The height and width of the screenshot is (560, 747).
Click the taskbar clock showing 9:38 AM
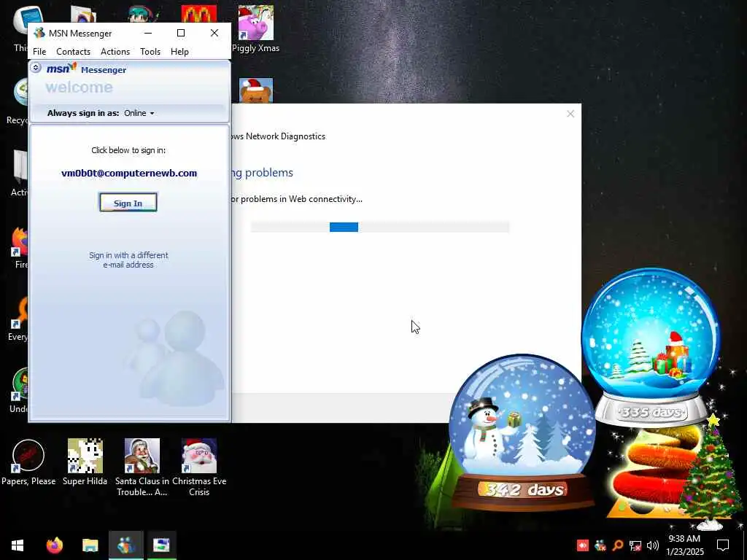click(684, 545)
